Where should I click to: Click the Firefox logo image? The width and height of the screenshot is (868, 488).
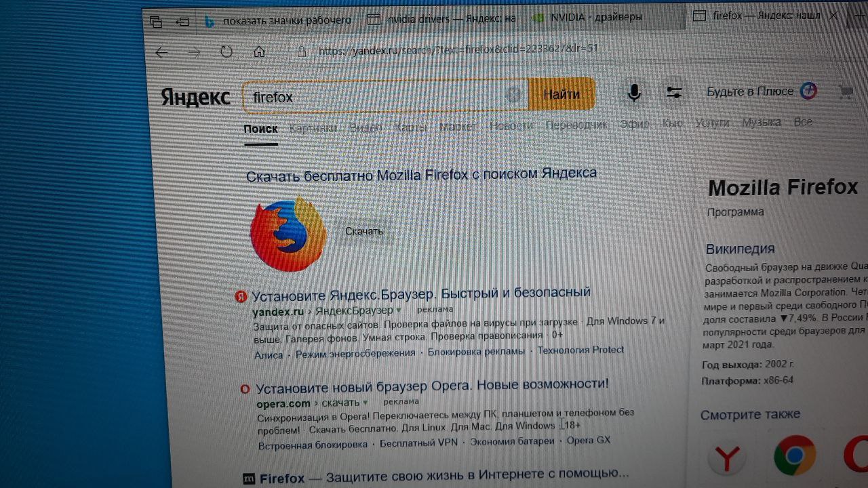(288, 234)
